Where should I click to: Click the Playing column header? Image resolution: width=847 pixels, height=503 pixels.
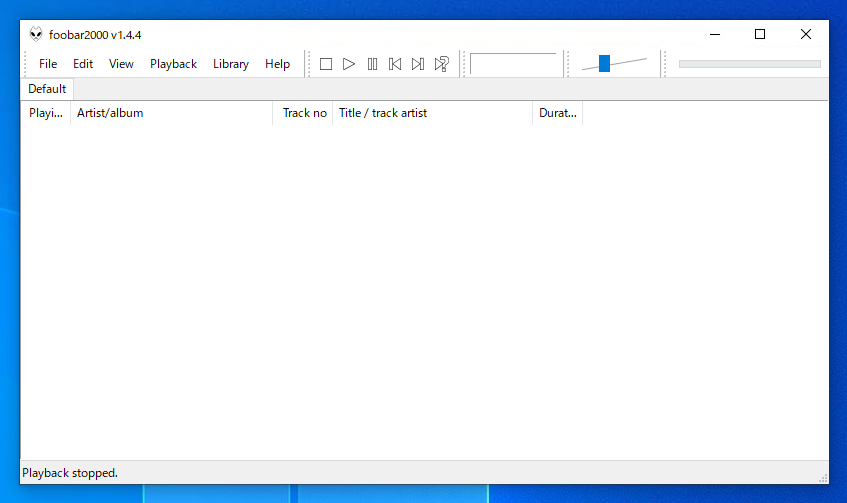click(x=46, y=113)
